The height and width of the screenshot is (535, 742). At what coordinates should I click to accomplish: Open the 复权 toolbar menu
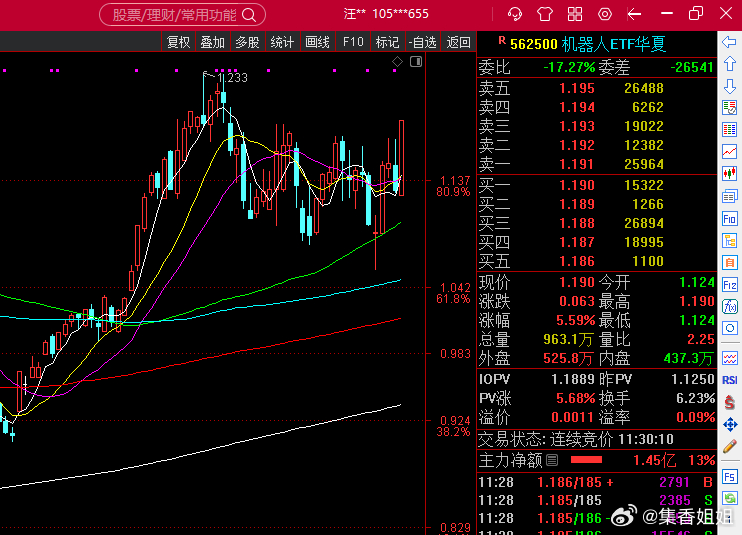178,42
